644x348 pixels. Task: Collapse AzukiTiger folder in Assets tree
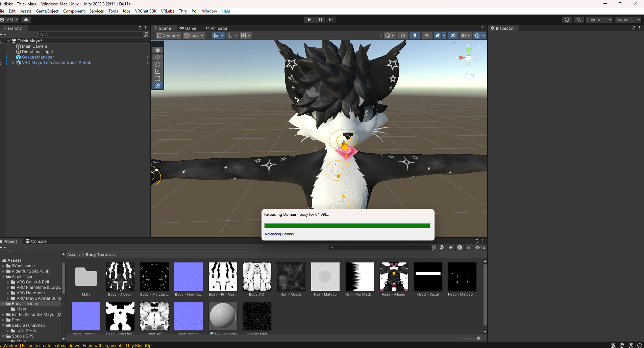point(3,277)
